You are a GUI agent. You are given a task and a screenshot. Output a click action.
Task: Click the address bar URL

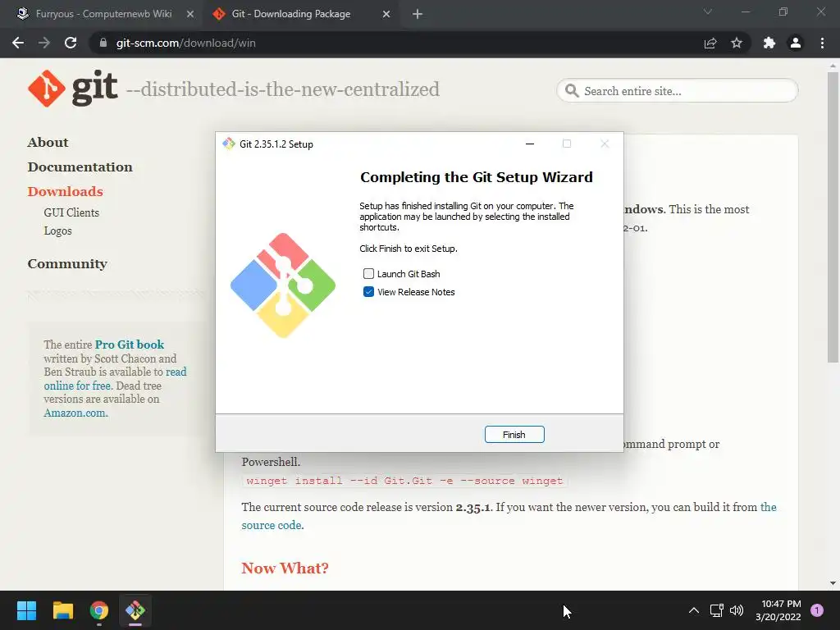click(x=186, y=43)
